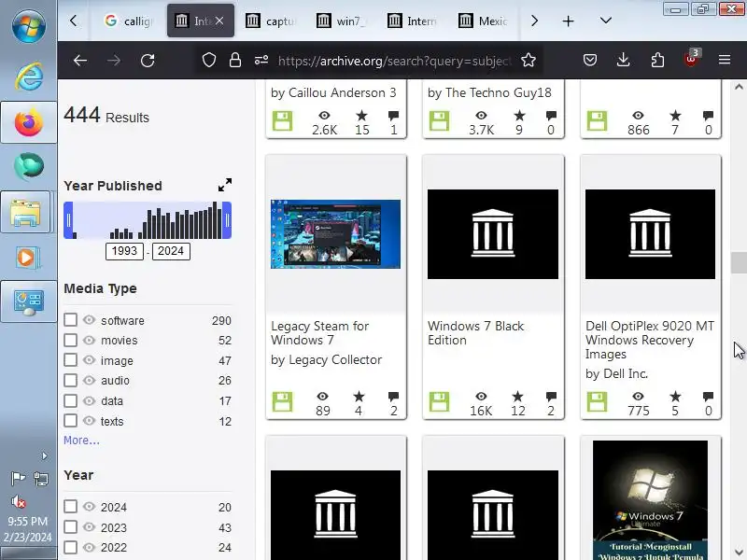The height and width of the screenshot is (560, 747).
Task: Switch to the 'Intern' archive tab
Action: click(413, 21)
